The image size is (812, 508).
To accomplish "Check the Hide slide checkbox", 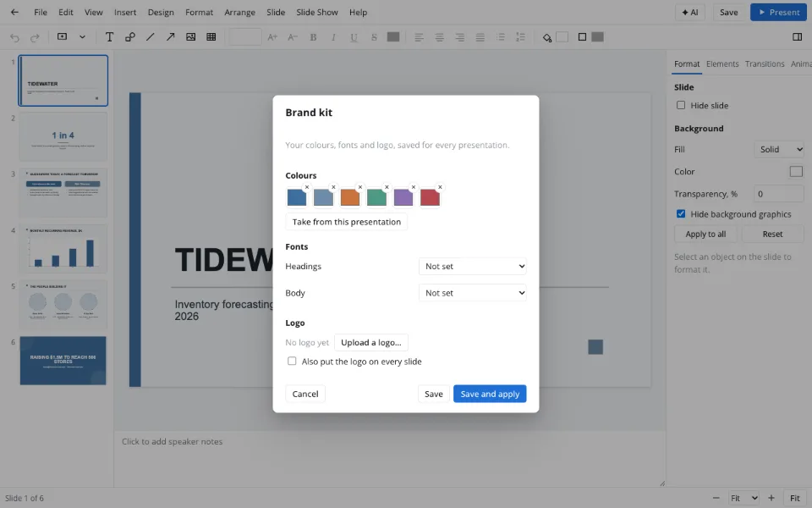I will coord(681,105).
